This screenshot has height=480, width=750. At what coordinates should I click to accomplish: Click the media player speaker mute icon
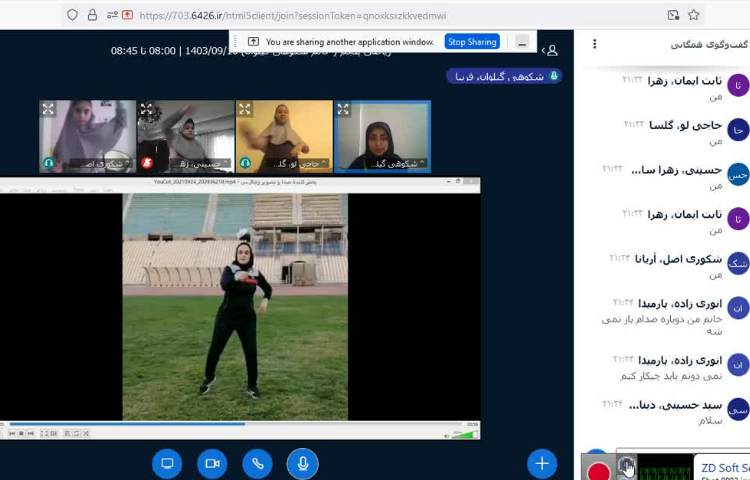[x=447, y=435]
